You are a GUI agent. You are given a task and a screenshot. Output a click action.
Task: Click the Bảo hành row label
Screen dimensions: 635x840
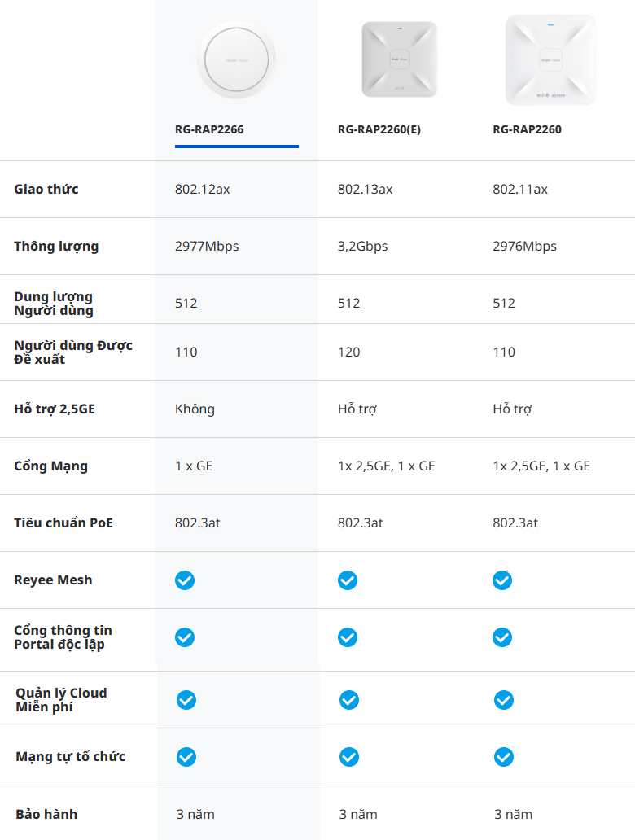(x=46, y=814)
